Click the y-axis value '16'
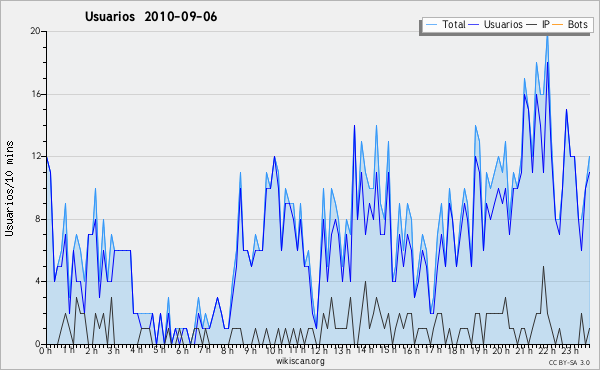The height and width of the screenshot is (370, 600). coord(35,94)
